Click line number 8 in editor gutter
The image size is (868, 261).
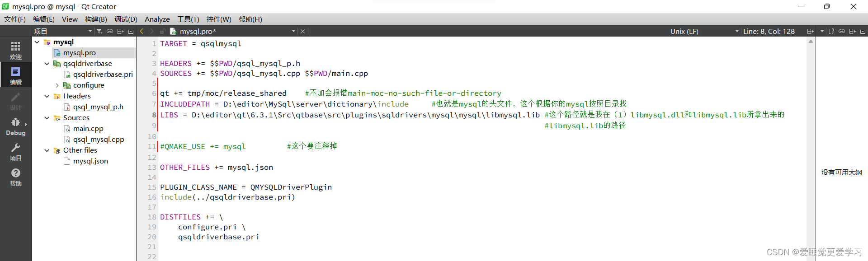tap(154, 115)
